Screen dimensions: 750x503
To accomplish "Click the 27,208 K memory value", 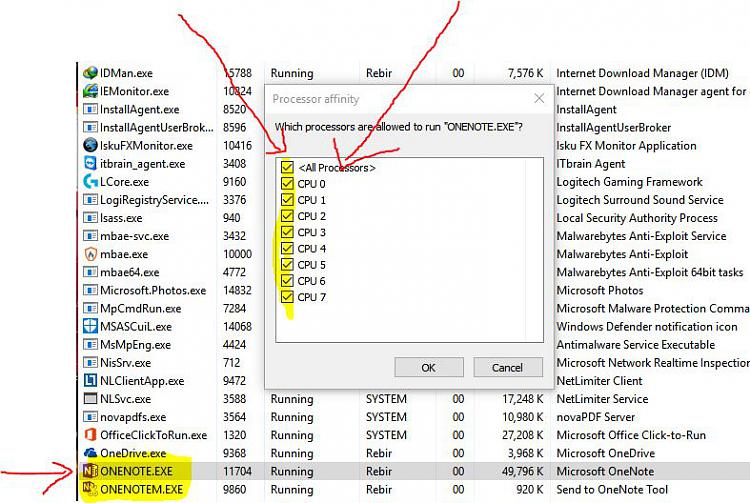I will point(523,435).
